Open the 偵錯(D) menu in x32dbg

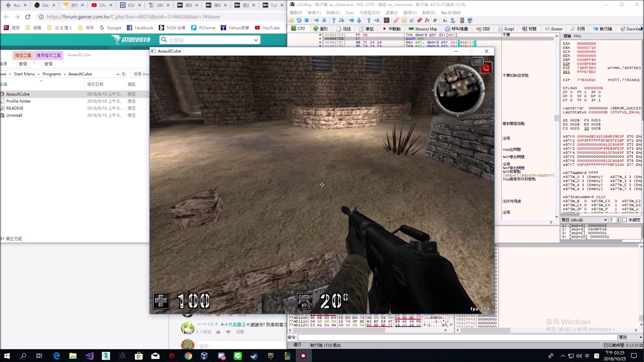click(333, 13)
